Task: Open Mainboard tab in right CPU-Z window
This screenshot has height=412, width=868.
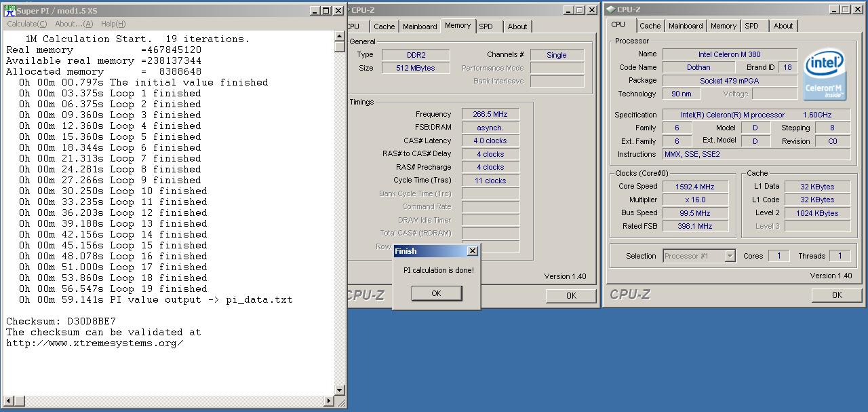Action: pos(686,26)
